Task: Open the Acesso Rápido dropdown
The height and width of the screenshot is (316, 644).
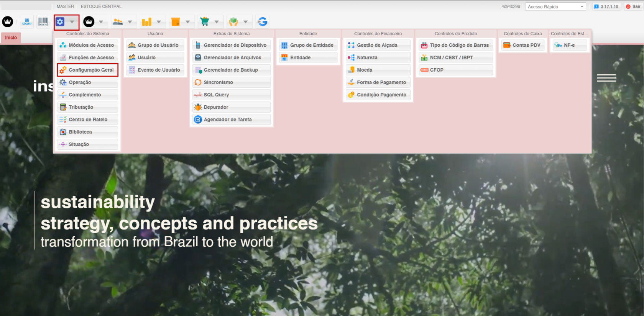Action: (x=555, y=7)
